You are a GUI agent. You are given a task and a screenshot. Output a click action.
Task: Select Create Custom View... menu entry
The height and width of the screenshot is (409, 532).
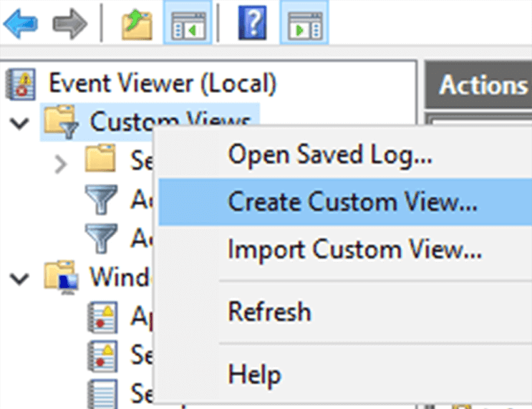click(x=352, y=202)
